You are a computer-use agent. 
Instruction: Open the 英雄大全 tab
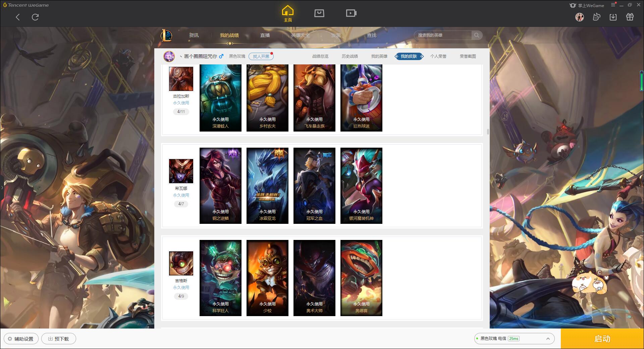(x=301, y=35)
